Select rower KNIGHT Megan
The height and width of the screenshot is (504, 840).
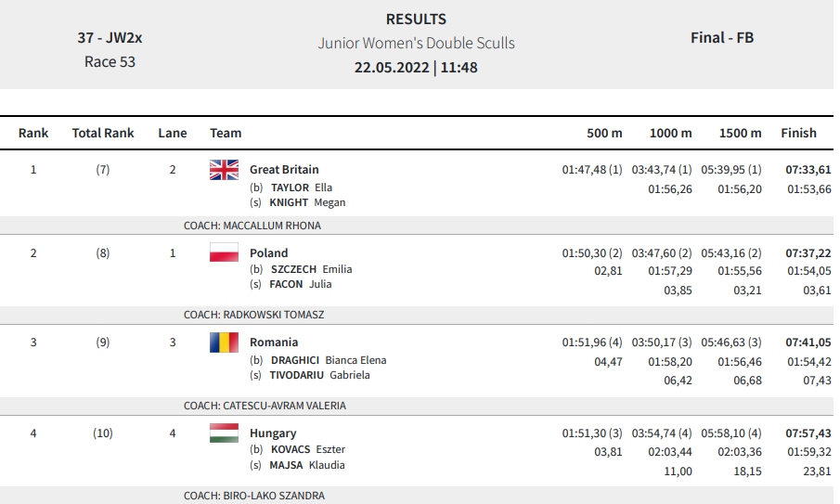click(307, 202)
